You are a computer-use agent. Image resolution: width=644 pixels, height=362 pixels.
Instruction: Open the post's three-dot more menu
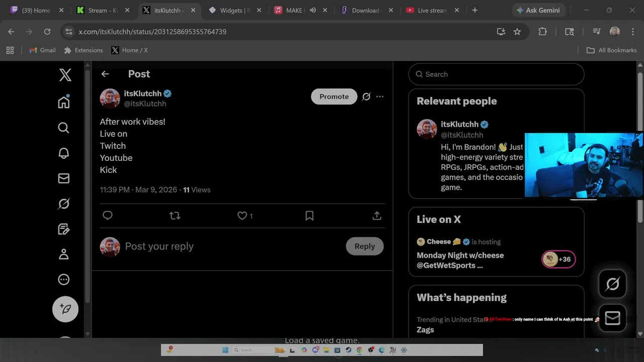tap(380, 97)
